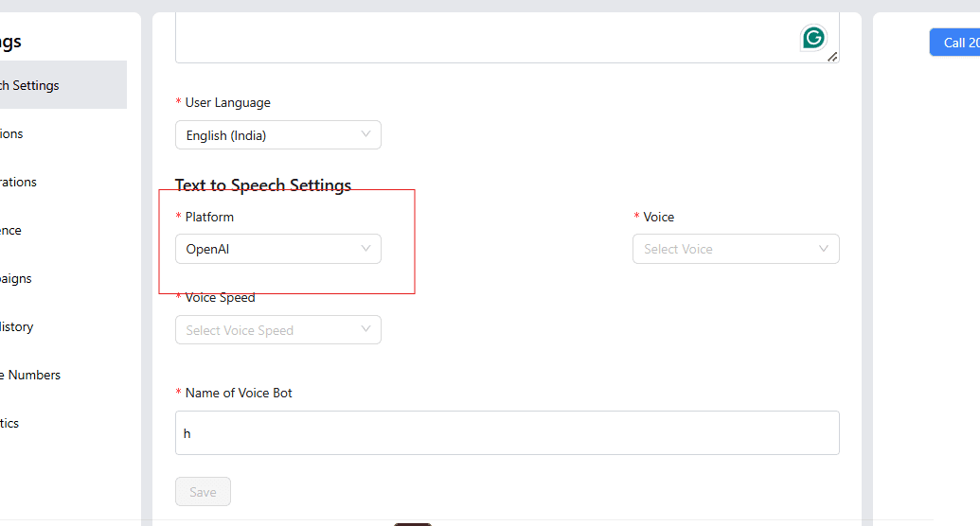Click the text area resize handle
Image resolution: width=980 pixels, height=526 pixels.
coord(832,57)
